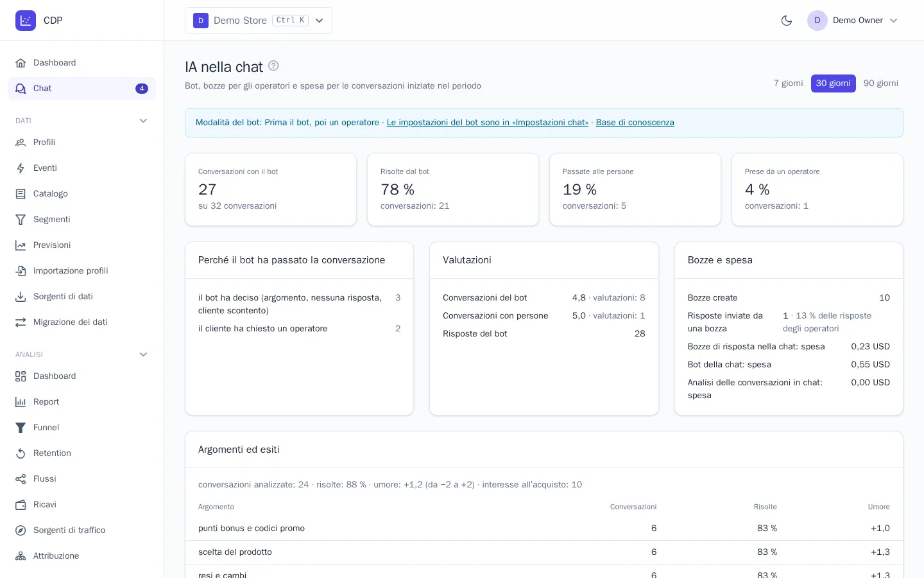
Task: Select the 7 giorni period
Action: (788, 83)
